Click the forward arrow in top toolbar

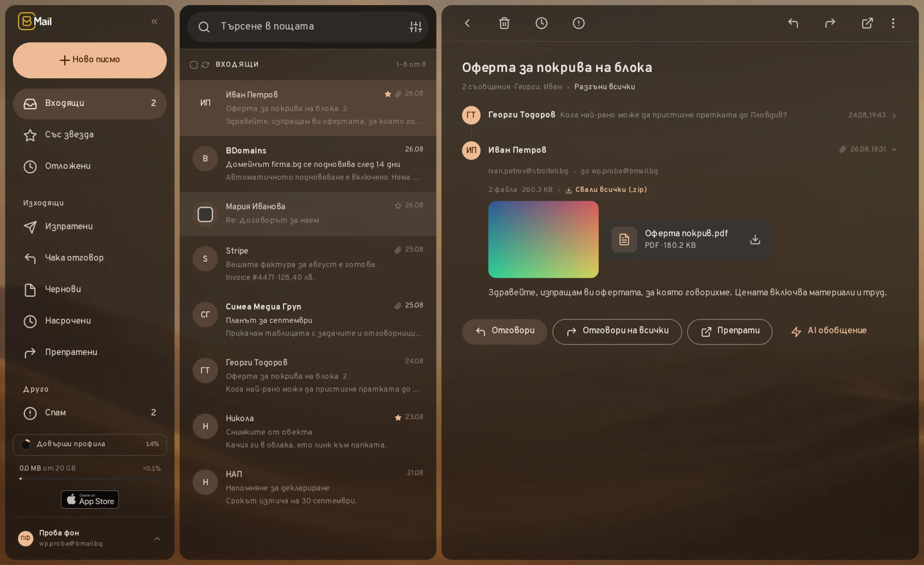pos(830,23)
